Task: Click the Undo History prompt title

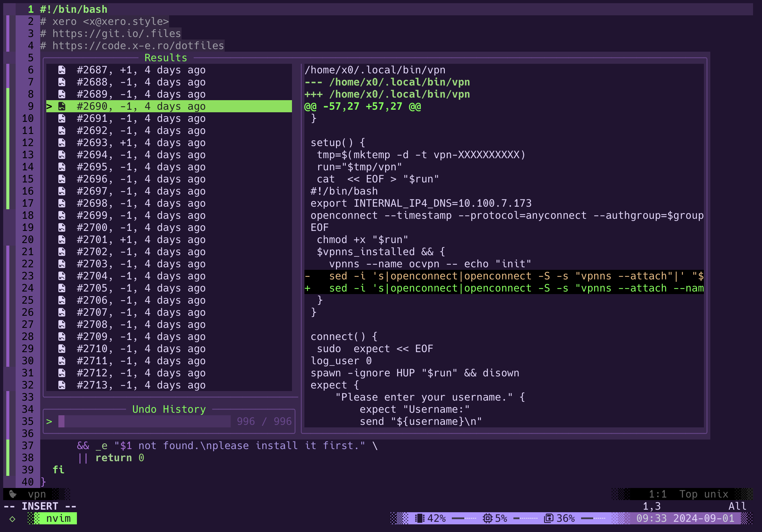Action: 169,409
